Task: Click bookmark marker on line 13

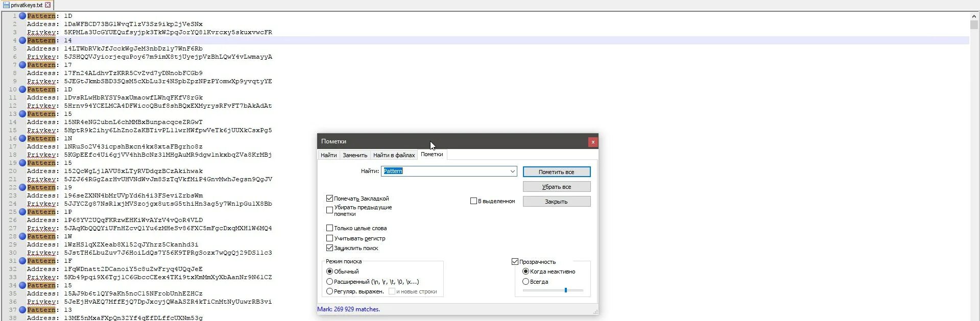Action: click(x=22, y=114)
